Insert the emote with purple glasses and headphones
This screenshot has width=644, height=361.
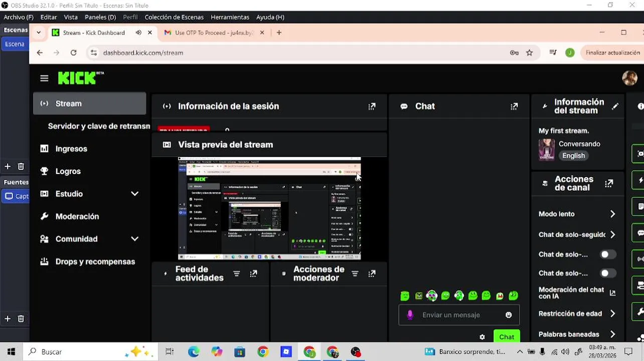click(431, 296)
